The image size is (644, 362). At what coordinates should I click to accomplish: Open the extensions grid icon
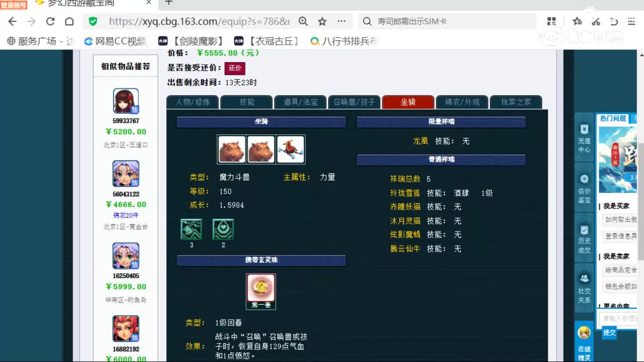(551, 21)
